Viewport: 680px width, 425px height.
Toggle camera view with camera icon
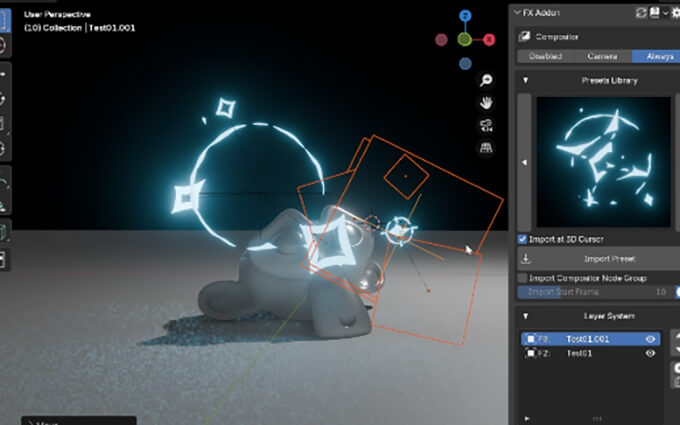(x=486, y=126)
